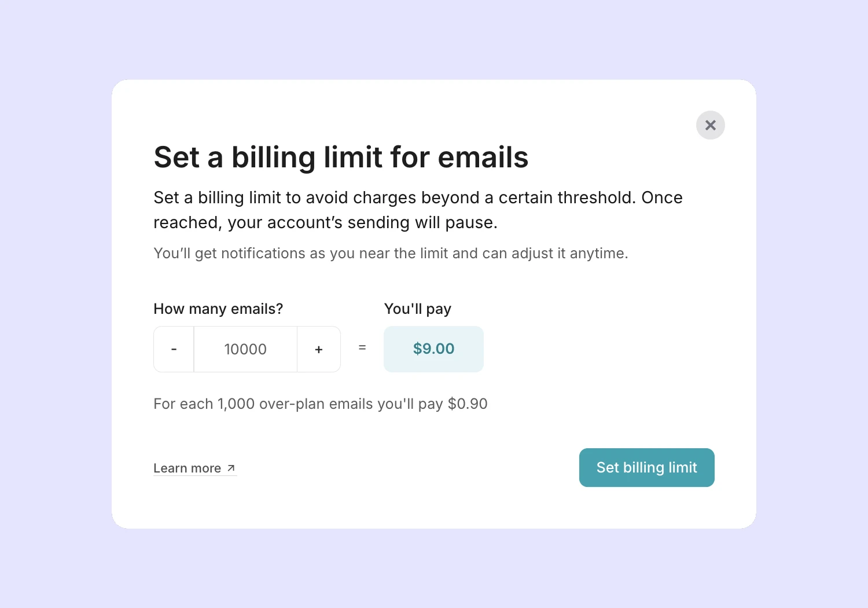Click the equals sign between fields
This screenshot has height=608, width=868.
(x=362, y=347)
